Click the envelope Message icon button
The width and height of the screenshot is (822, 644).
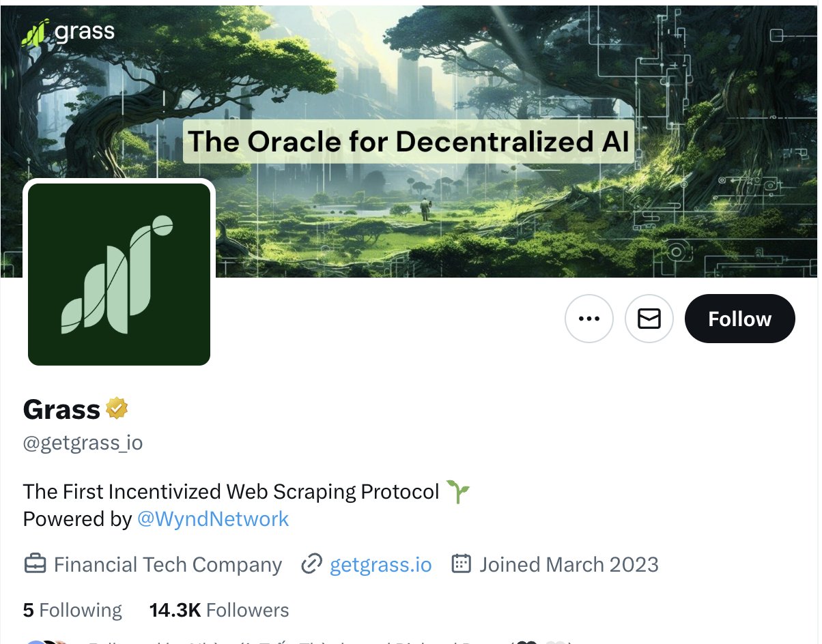(649, 319)
